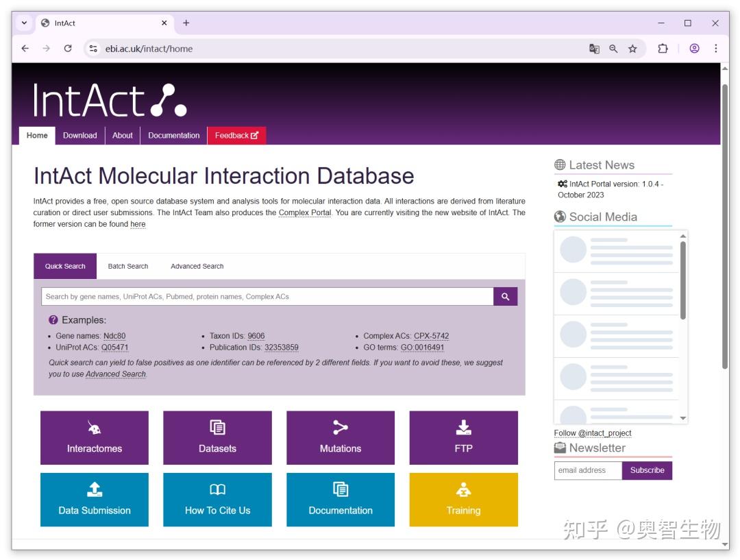Click the red Feedback button

click(236, 136)
